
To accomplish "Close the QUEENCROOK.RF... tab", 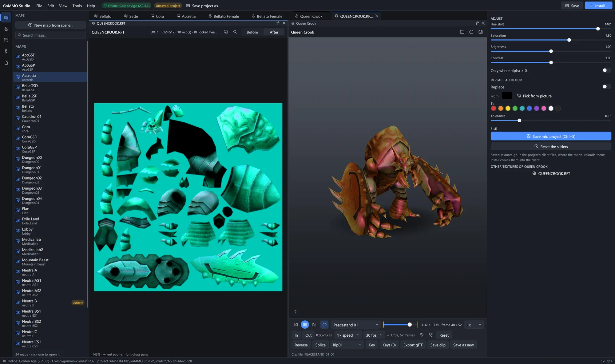I will click(376, 16).
